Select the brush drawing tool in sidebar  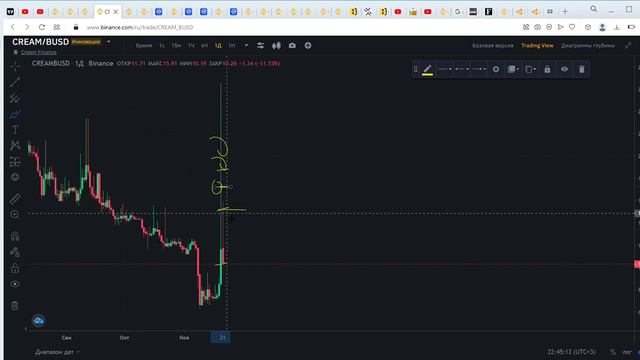click(15, 115)
